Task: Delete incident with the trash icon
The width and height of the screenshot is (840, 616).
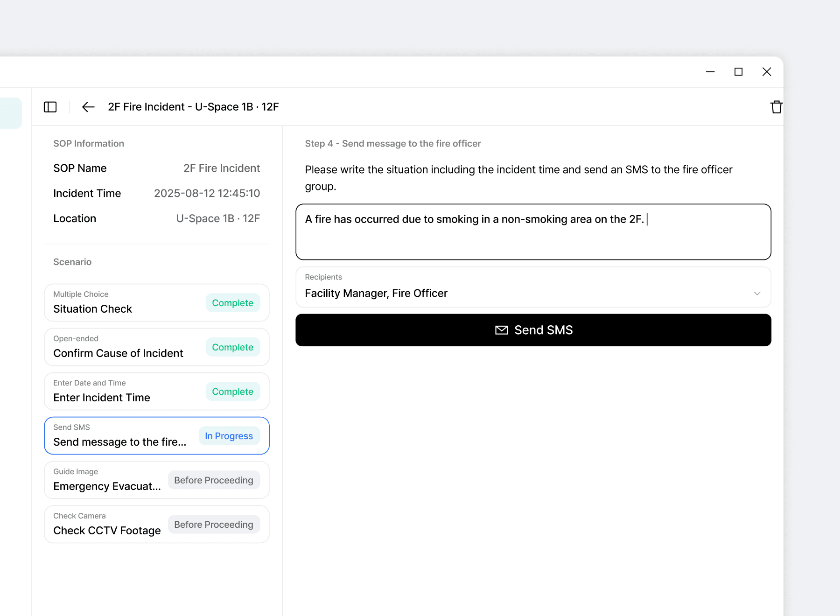Action: coord(776,107)
